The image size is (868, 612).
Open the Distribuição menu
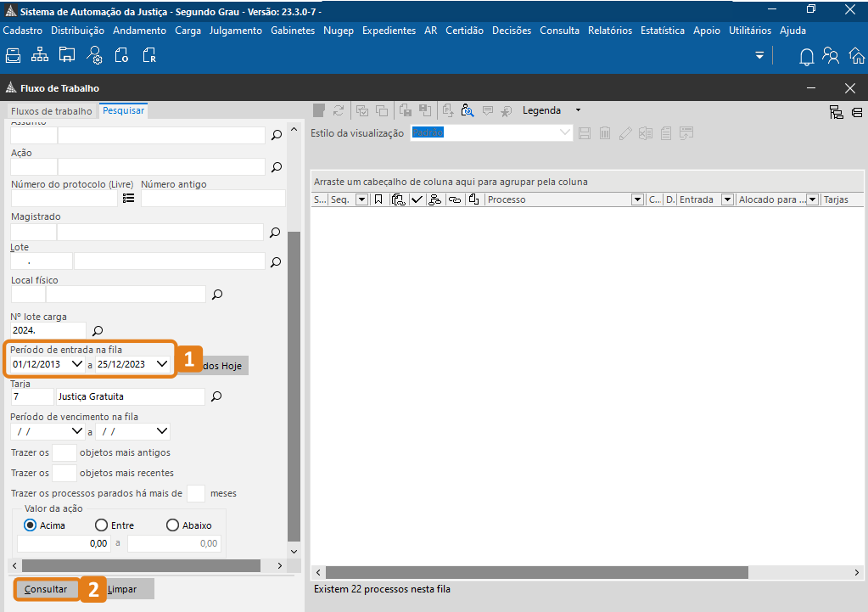click(77, 31)
